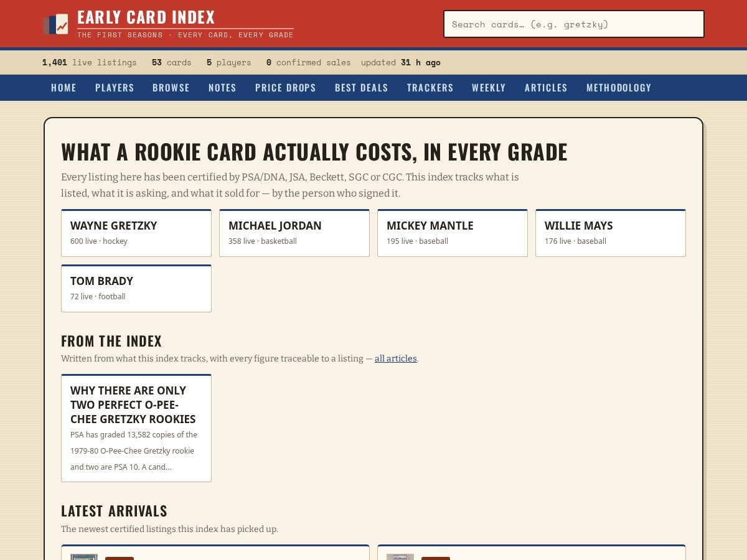Viewport: 747px width, 560px height.
Task: Follow the 'all articles' link
Action: pyautogui.click(x=396, y=358)
